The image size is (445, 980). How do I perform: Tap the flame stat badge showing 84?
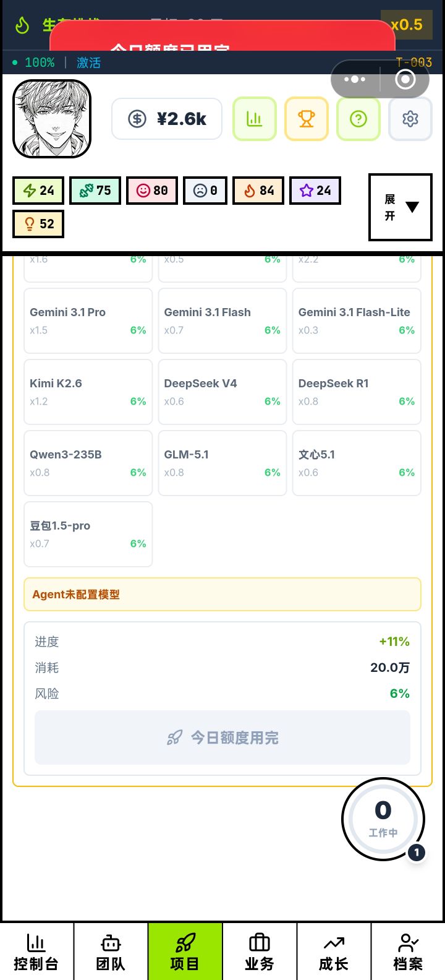tap(258, 191)
